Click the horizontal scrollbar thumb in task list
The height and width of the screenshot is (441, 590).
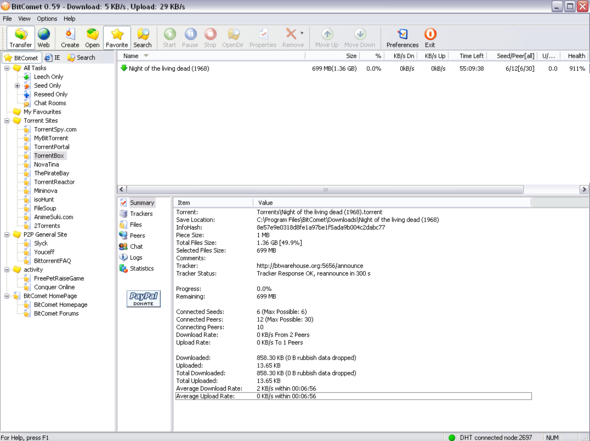(325, 189)
